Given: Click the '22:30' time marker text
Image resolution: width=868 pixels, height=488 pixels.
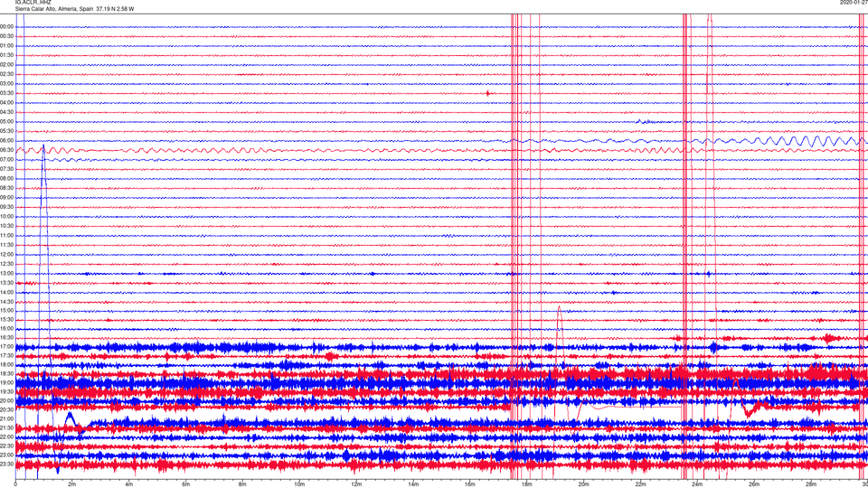Looking at the screenshot, I should tap(6, 446).
